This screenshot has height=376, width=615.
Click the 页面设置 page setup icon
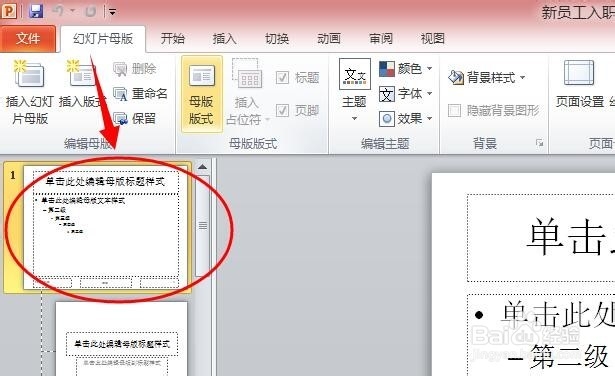(579, 73)
